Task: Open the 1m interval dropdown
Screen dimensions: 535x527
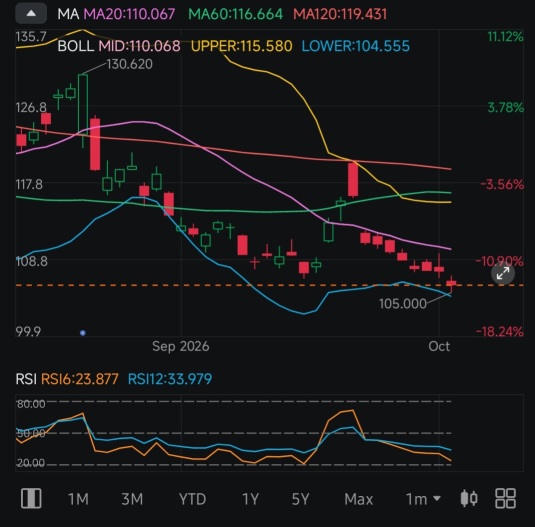Action: [423, 499]
